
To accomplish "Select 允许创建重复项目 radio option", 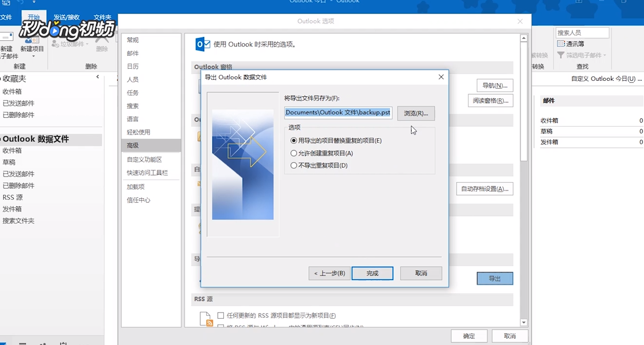I will [294, 153].
